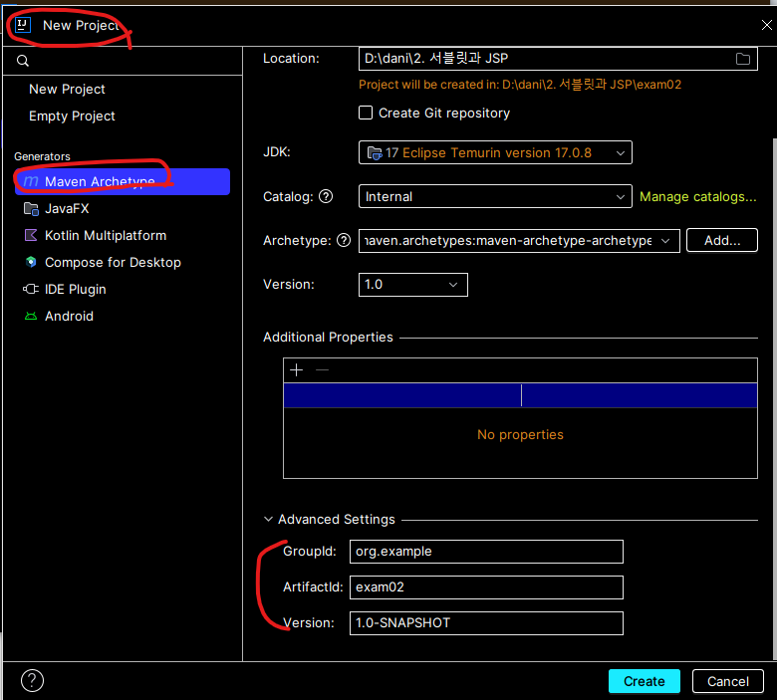Viewport: 777px width, 700px height.
Task: Open the Catalog dropdown showing Internal
Action: (495, 197)
